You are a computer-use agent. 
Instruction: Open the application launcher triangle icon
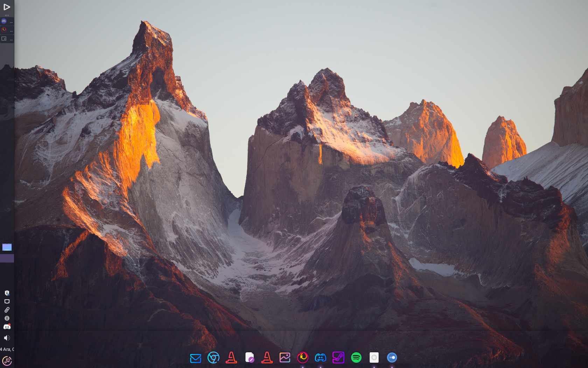[x=7, y=7]
